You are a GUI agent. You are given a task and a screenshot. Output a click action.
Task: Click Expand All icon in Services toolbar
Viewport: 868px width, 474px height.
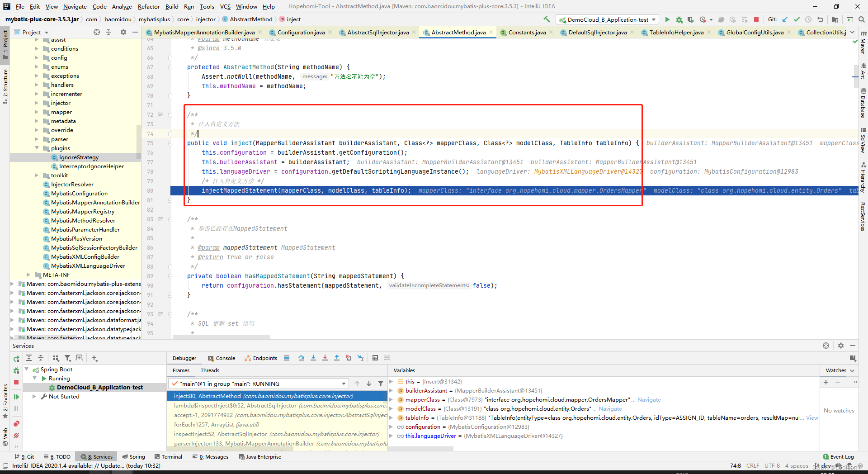click(x=29, y=358)
